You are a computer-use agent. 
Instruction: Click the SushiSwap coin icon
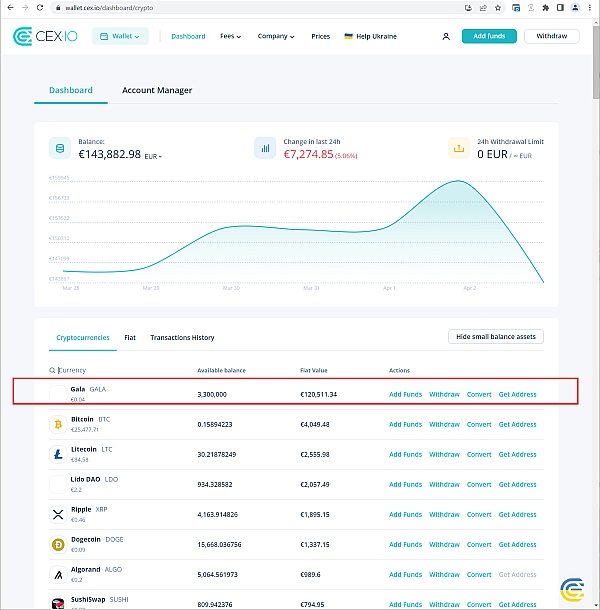click(x=58, y=603)
